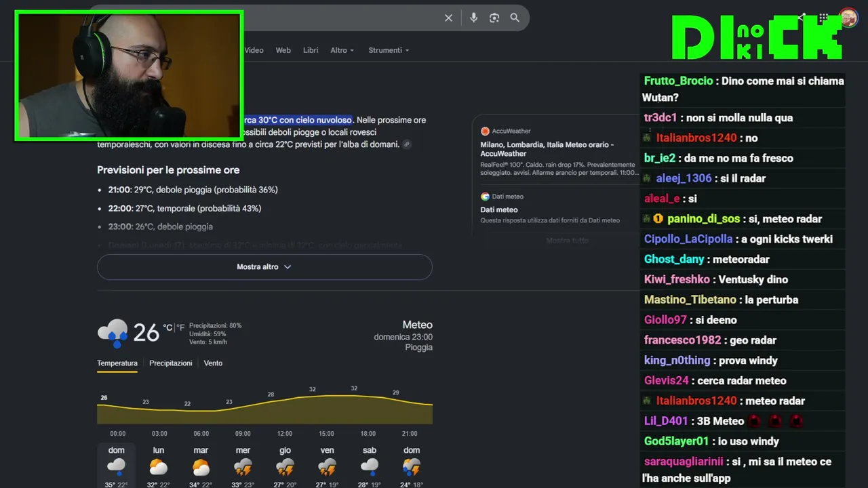Open the Strumenti tools dropdown
868x488 pixels.
(389, 50)
